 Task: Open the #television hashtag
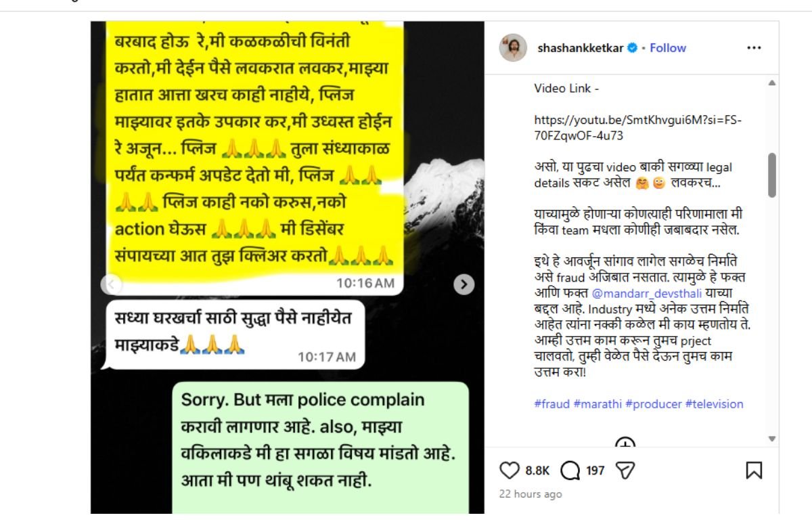click(x=714, y=404)
